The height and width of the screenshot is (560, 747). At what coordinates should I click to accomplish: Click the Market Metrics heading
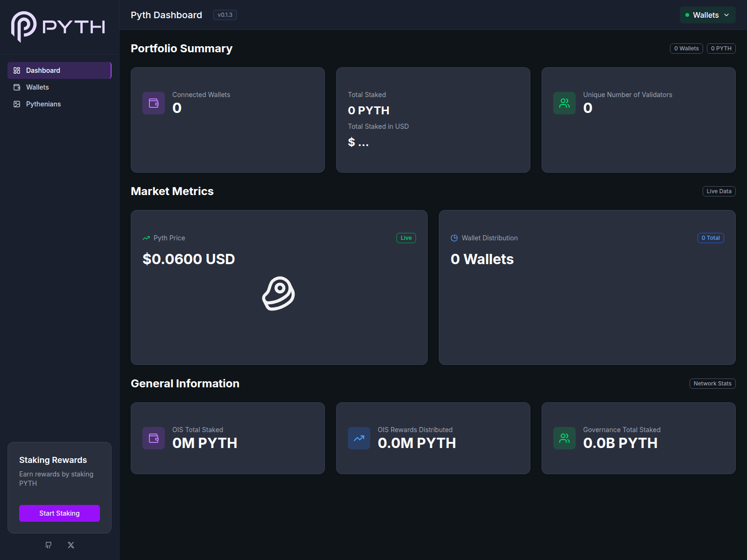tap(172, 191)
